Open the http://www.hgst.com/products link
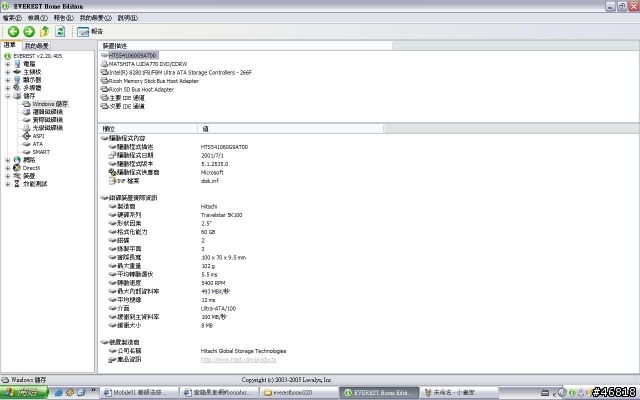This screenshot has width=640, height=400. pos(238,360)
